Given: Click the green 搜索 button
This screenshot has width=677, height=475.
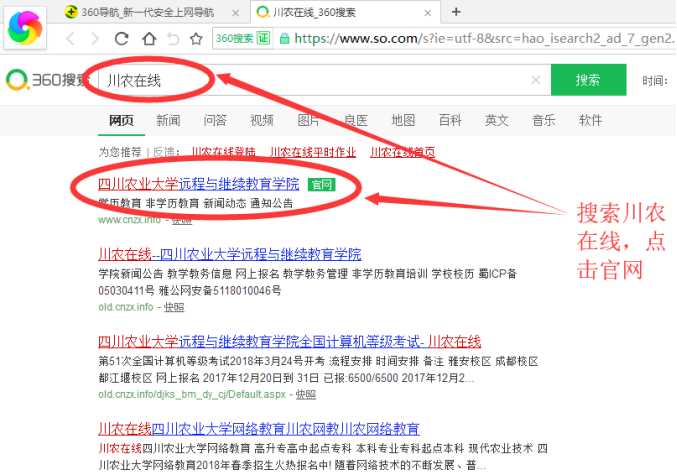Looking at the screenshot, I should pos(588,80).
